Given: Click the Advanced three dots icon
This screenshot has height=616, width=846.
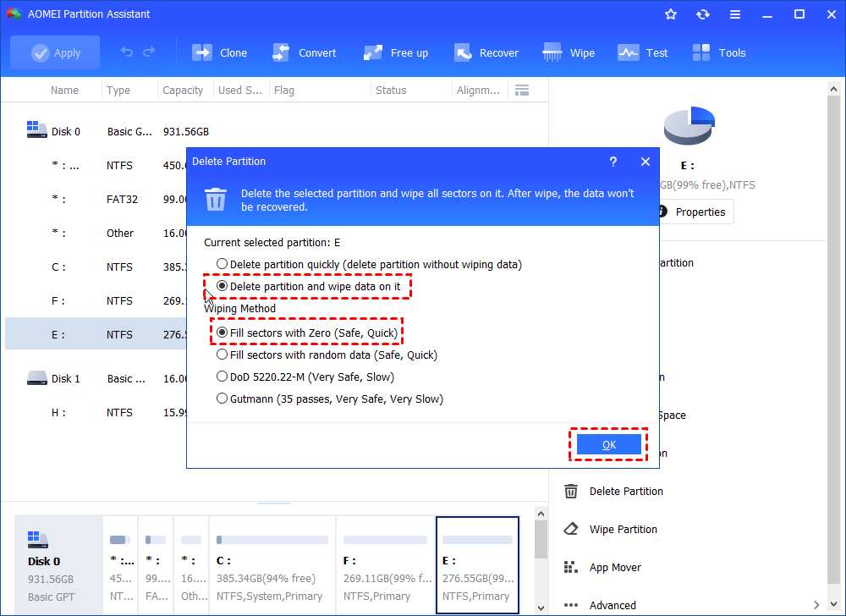Looking at the screenshot, I should (x=571, y=605).
